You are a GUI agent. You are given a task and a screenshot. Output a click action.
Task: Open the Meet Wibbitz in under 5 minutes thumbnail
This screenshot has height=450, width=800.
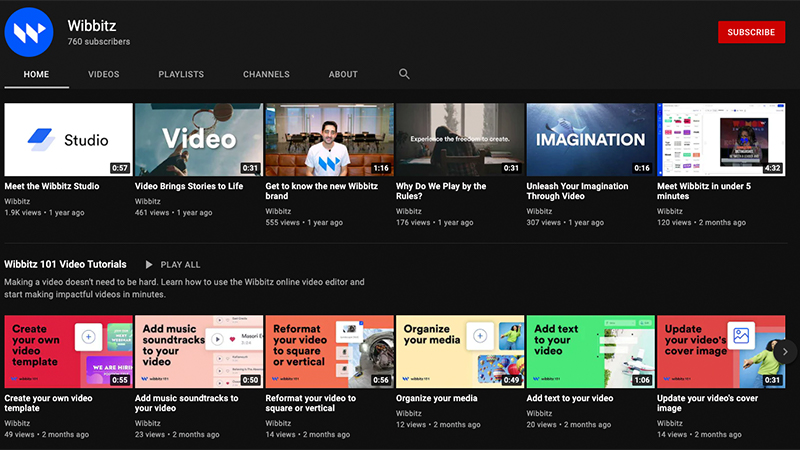pos(721,140)
